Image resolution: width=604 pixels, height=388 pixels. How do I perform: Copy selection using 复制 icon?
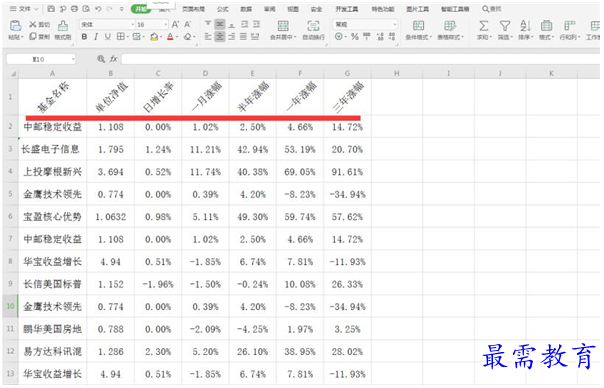[x=33, y=37]
